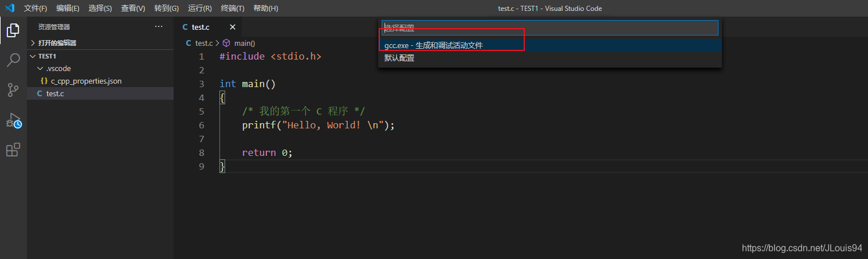The height and width of the screenshot is (259, 868).
Task: Click the JSON braces icon of c_cpp_properties.json
Action: point(44,81)
